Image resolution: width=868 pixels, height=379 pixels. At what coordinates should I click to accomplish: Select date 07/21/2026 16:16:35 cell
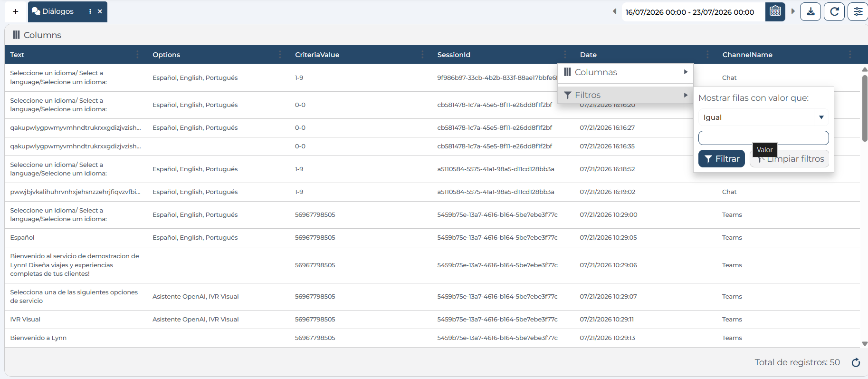(607, 146)
